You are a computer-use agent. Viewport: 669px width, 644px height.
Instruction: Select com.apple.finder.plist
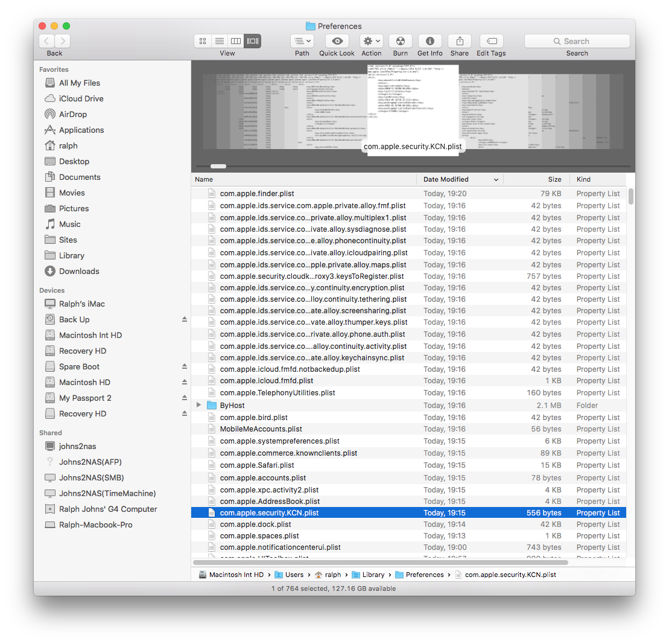point(409,194)
